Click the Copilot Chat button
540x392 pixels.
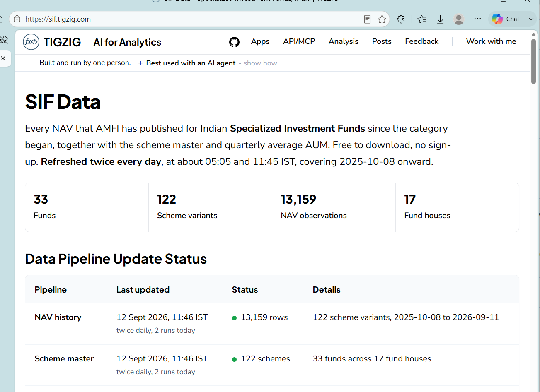(506, 19)
